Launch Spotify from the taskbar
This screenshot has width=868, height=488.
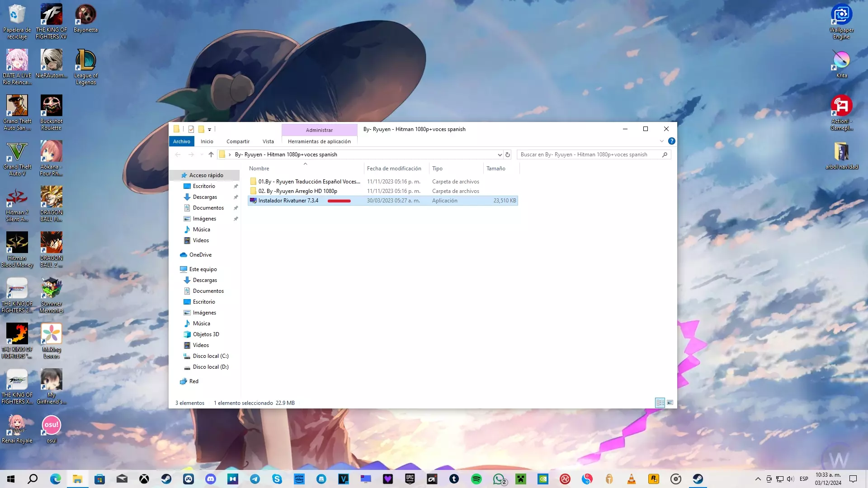476,479
